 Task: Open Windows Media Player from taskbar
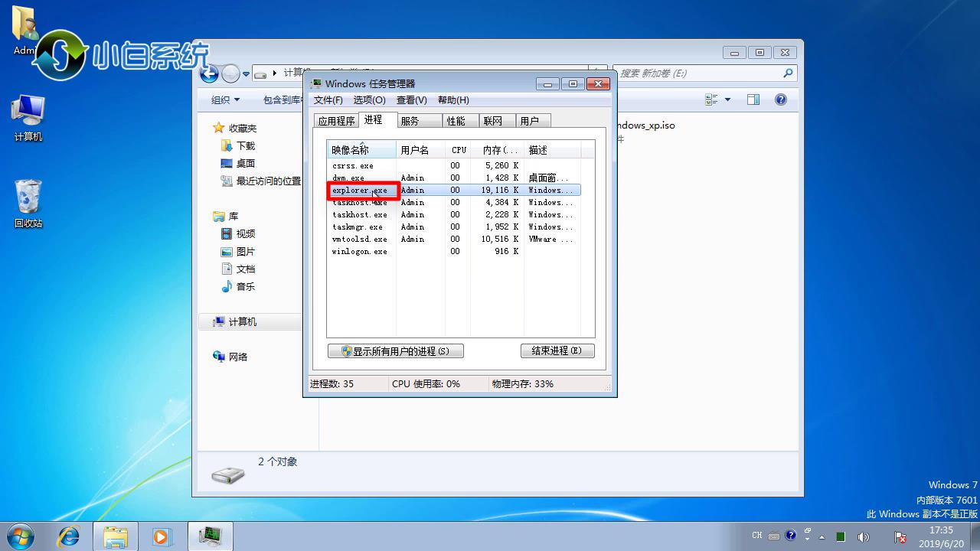[x=162, y=536]
